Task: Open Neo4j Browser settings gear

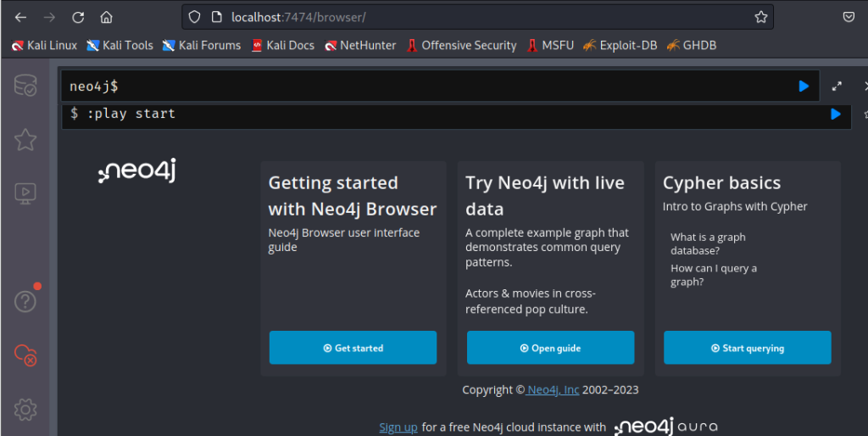Action: point(25,410)
